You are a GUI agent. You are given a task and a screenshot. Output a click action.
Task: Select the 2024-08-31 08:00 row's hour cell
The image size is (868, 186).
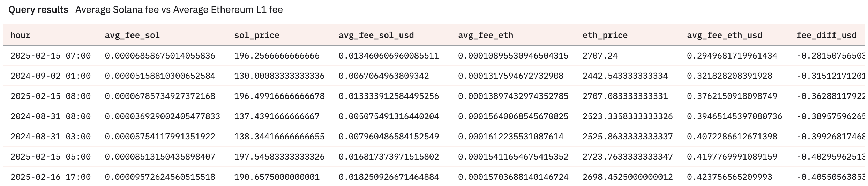(x=51, y=116)
